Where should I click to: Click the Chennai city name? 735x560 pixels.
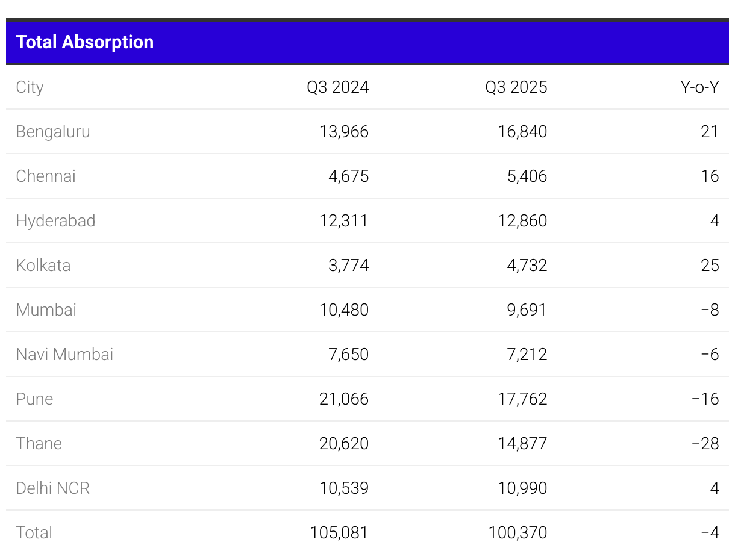coord(46,176)
